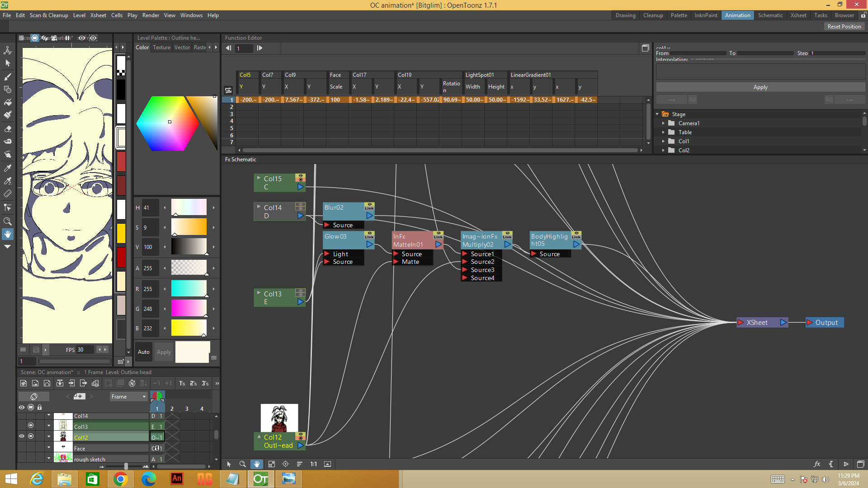868x488 pixels.
Task: Toggle camstand toggle for Col13 column
Action: point(31,425)
